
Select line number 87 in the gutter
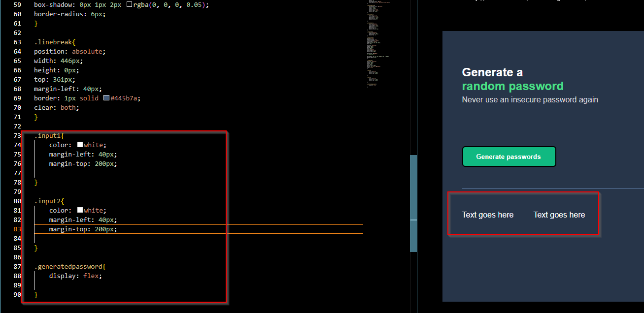(x=17, y=266)
